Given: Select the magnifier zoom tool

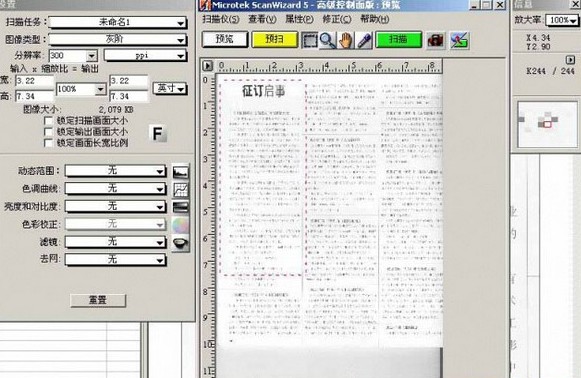Looking at the screenshot, I should click(x=328, y=40).
